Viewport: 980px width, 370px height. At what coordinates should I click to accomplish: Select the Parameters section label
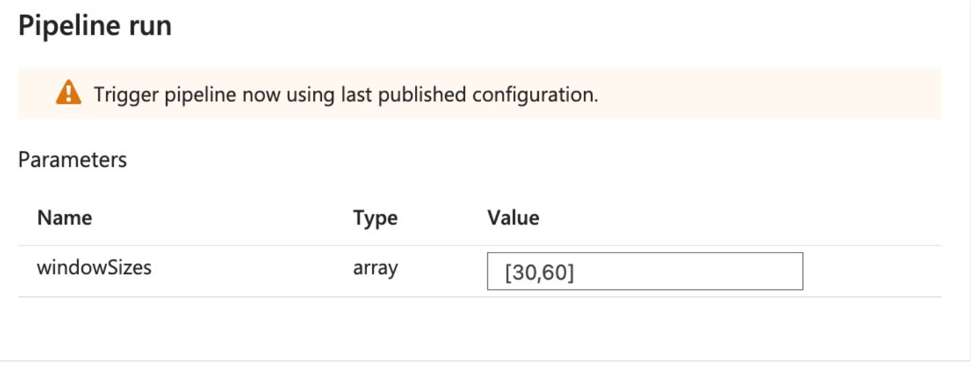[72, 160]
